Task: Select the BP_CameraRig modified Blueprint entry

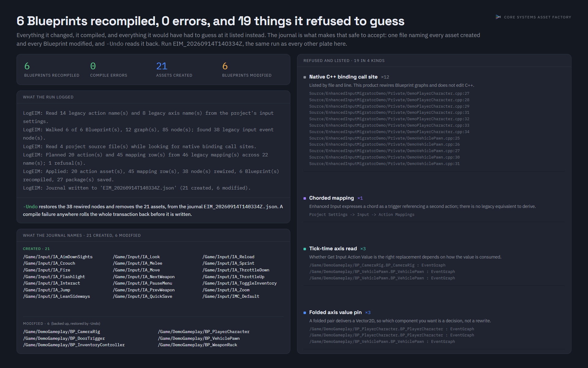Action: pyautogui.click(x=62, y=332)
